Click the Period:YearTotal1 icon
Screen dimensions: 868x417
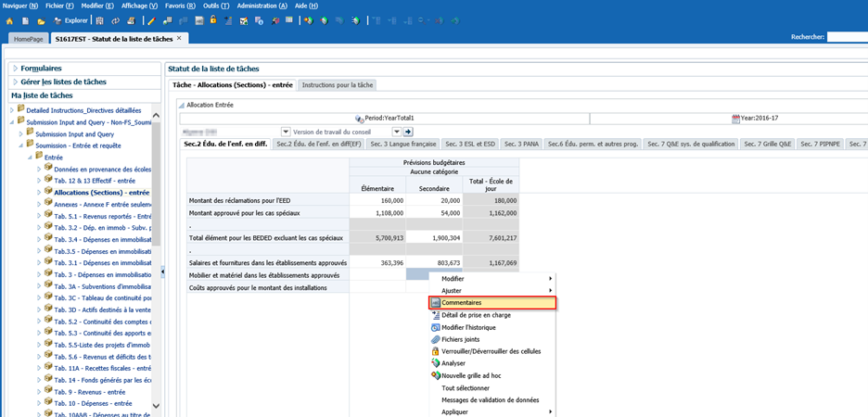359,119
